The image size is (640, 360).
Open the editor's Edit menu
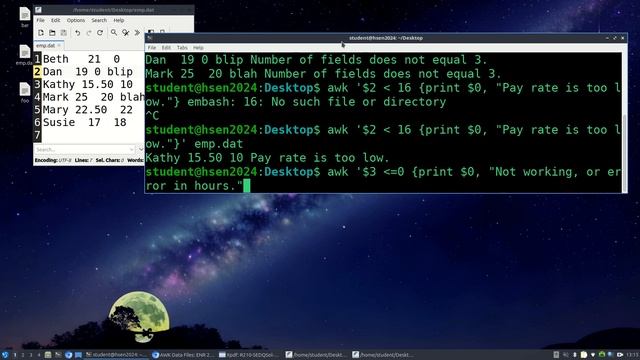56,20
